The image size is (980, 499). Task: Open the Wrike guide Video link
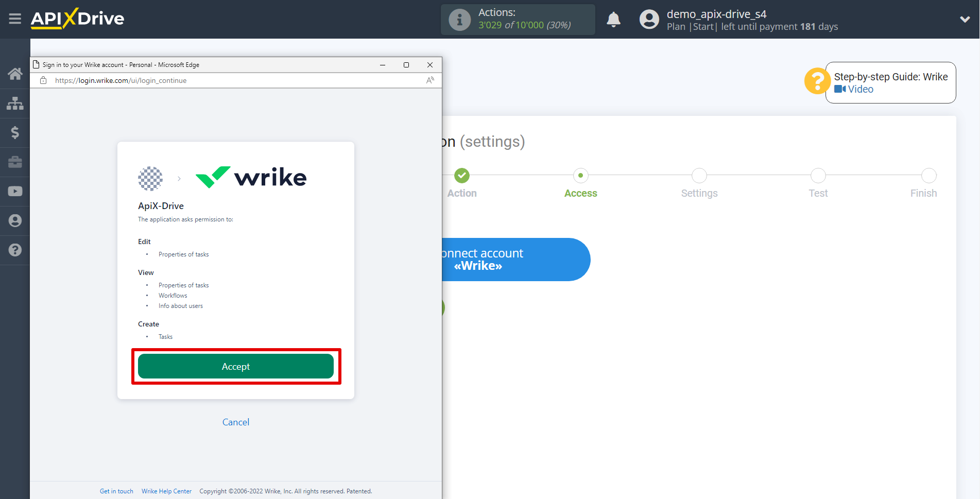click(x=854, y=89)
